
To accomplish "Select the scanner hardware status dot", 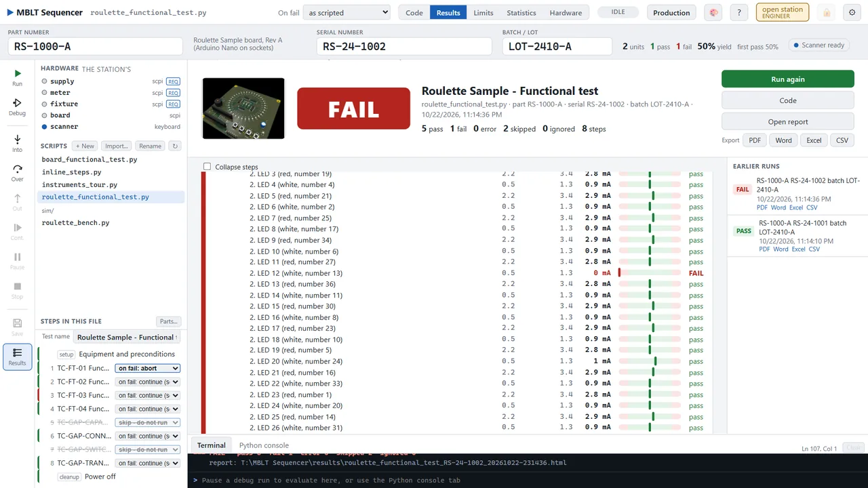I will pos(45,127).
